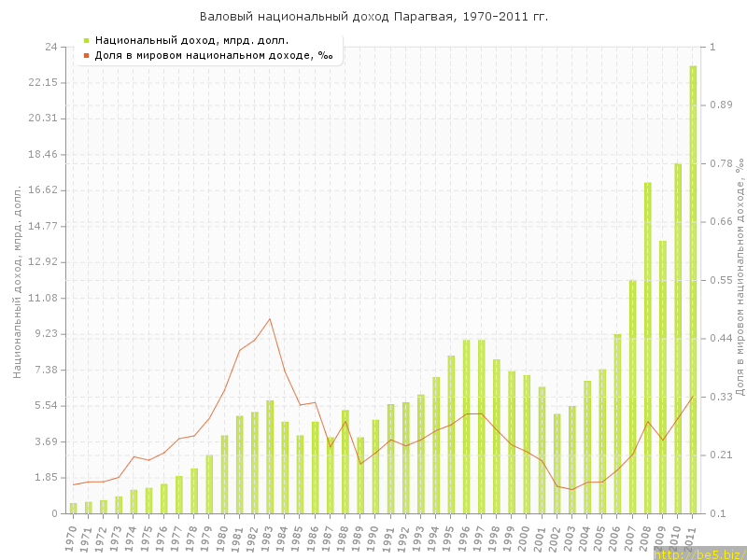Screen dimensions: 747x560
Task: Click the green National Income legend marker
Action: [86, 40]
